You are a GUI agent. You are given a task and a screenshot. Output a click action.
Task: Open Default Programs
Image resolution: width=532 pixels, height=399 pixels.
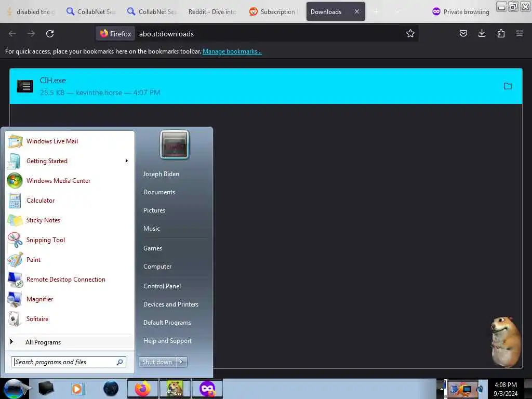167,323
